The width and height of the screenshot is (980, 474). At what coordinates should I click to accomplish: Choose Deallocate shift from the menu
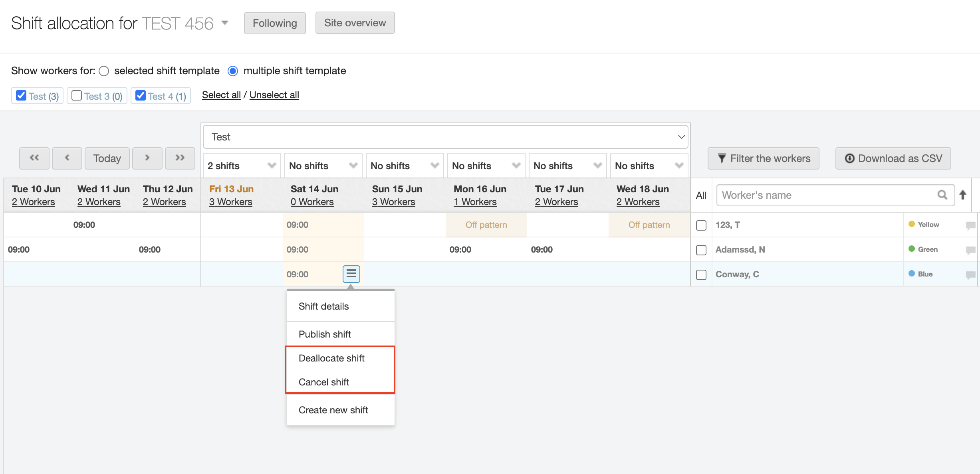point(331,358)
